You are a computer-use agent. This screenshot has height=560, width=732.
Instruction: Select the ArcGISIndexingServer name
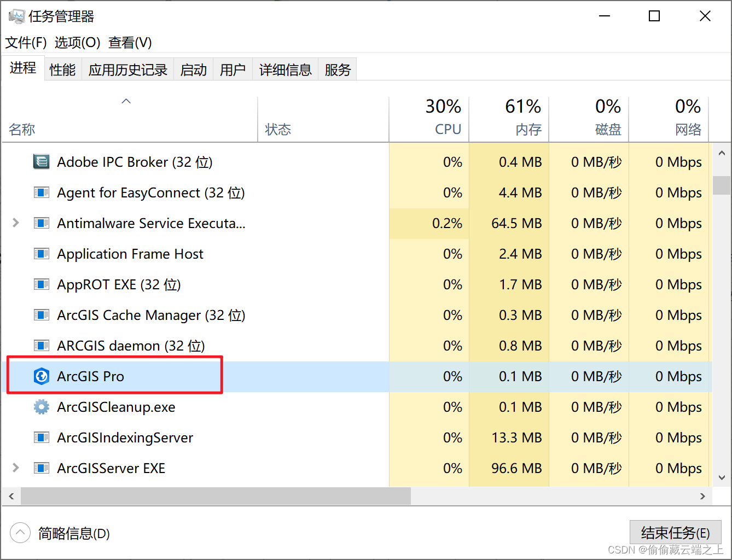125,437
